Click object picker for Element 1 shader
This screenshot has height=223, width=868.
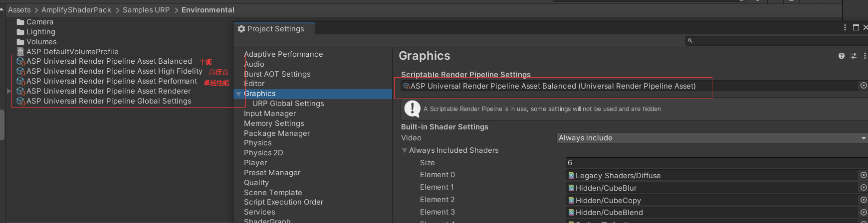tap(864, 188)
